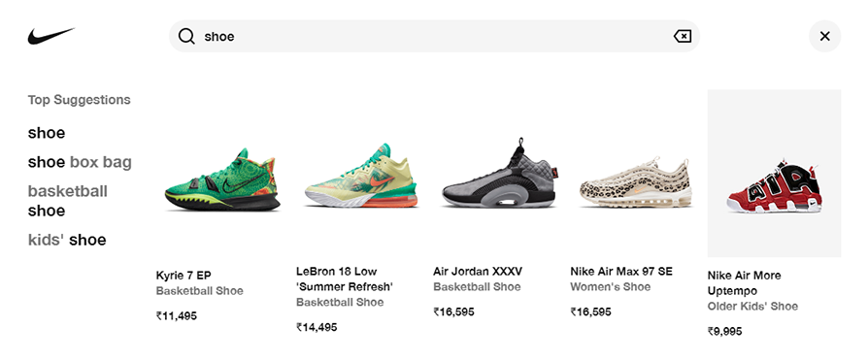This screenshot has width=868, height=360.
Task: Open leopard Air Max 97 SE image
Action: pos(636,182)
